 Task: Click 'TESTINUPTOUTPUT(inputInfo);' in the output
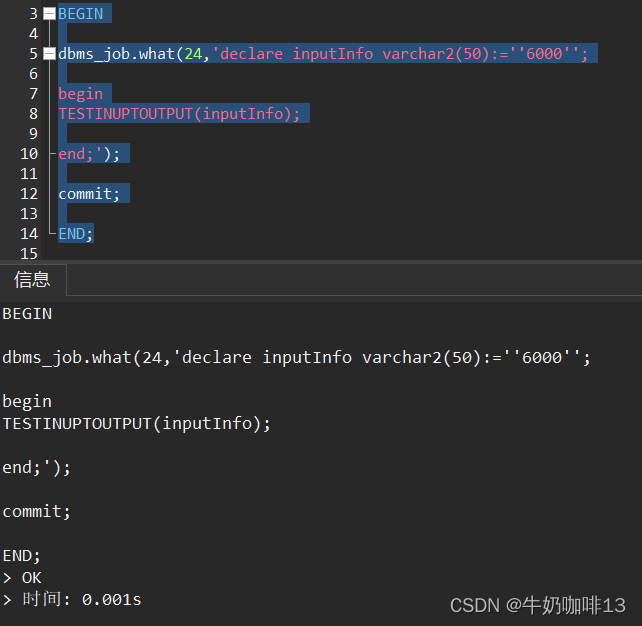pos(136,424)
